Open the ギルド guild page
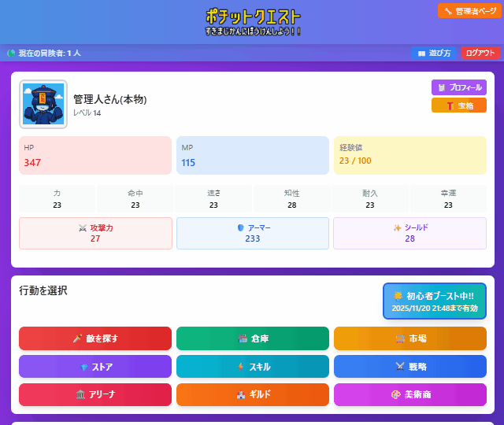The width and height of the screenshot is (504, 425). [253, 394]
